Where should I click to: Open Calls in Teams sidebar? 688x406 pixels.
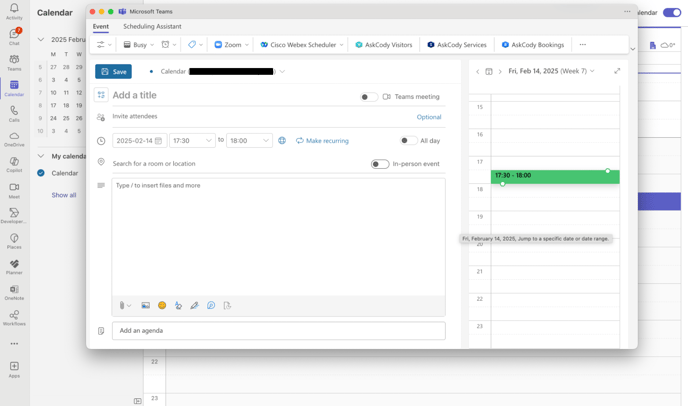click(x=14, y=114)
